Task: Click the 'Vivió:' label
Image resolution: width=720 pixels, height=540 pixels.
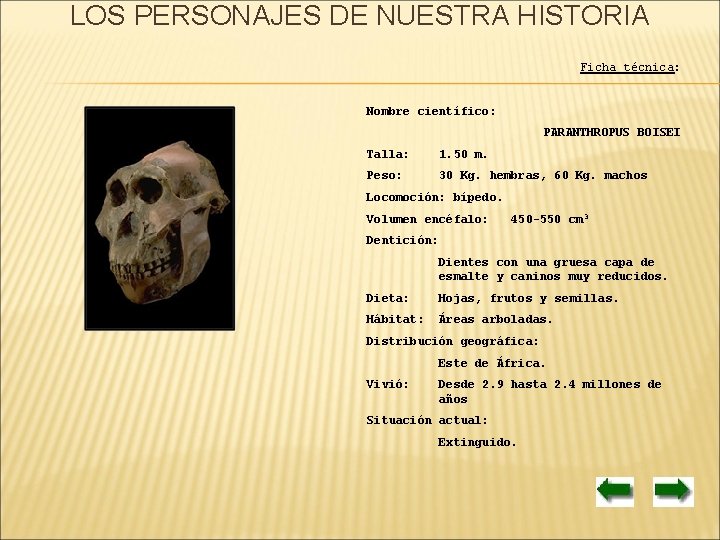Action: pyautogui.click(x=387, y=384)
